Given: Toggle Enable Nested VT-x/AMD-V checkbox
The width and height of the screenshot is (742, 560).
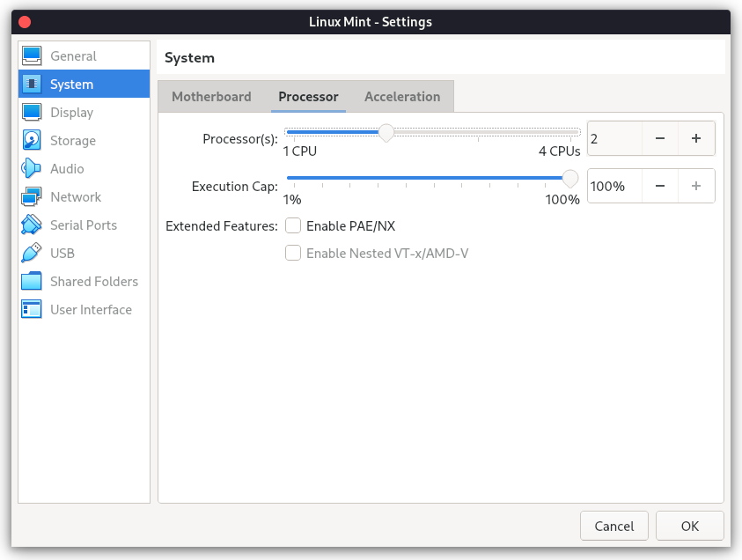Looking at the screenshot, I should pyautogui.click(x=293, y=253).
